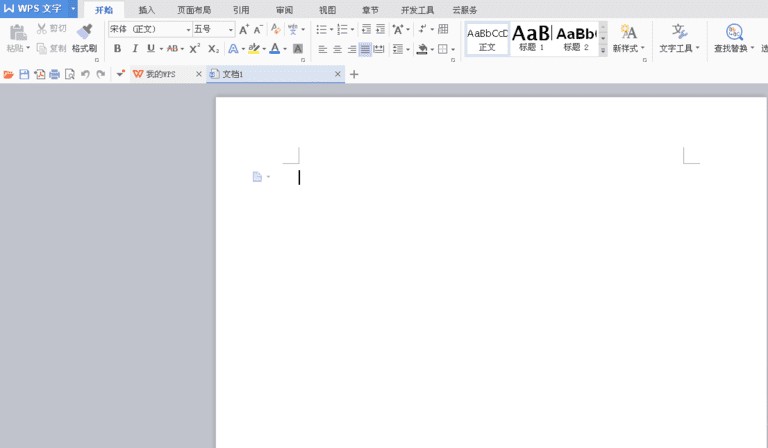Align paragraph to the right
This screenshot has width=768, height=448.
352,49
